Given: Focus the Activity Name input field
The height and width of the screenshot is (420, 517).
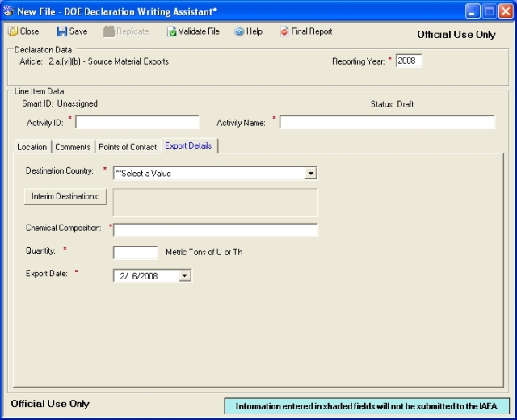Looking at the screenshot, I should [387, 122].
